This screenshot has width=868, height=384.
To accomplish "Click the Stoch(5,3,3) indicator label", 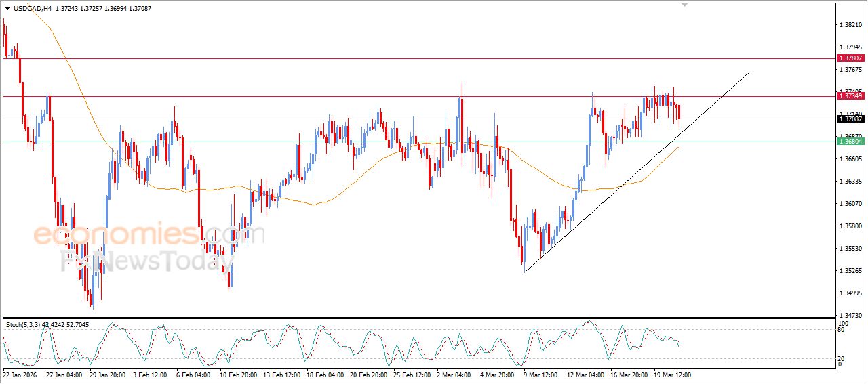I will [24, 325].
